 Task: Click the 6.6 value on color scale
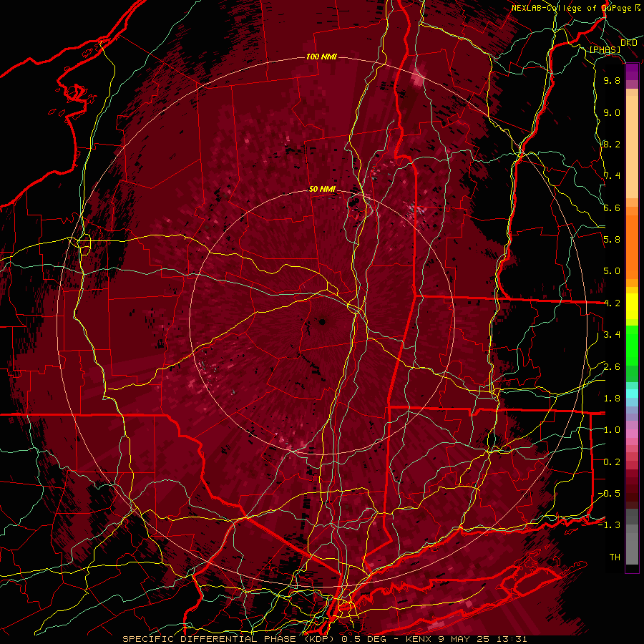click(612, 208)
